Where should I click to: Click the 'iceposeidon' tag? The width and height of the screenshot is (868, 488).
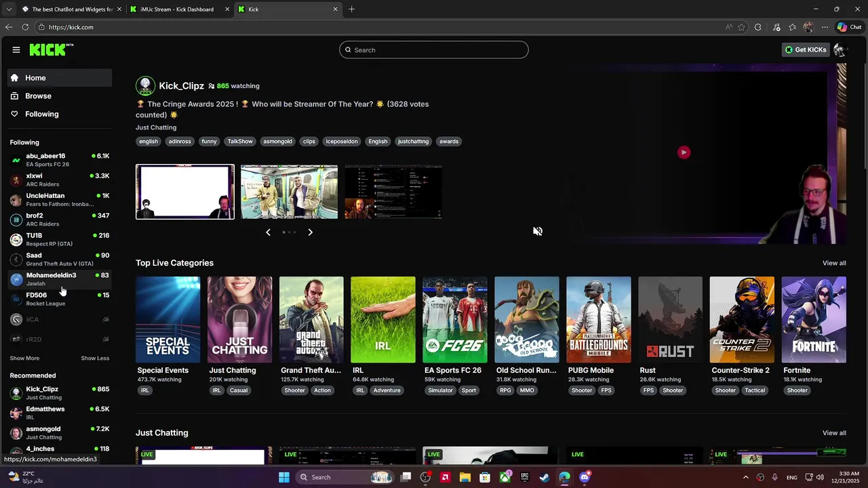point(341,142)
